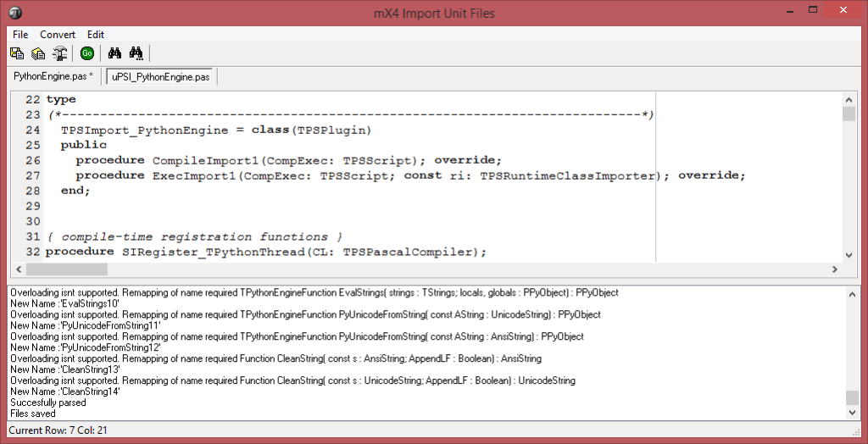Switch to the PythonEngine.pas tab

click(x=53, y=76)
